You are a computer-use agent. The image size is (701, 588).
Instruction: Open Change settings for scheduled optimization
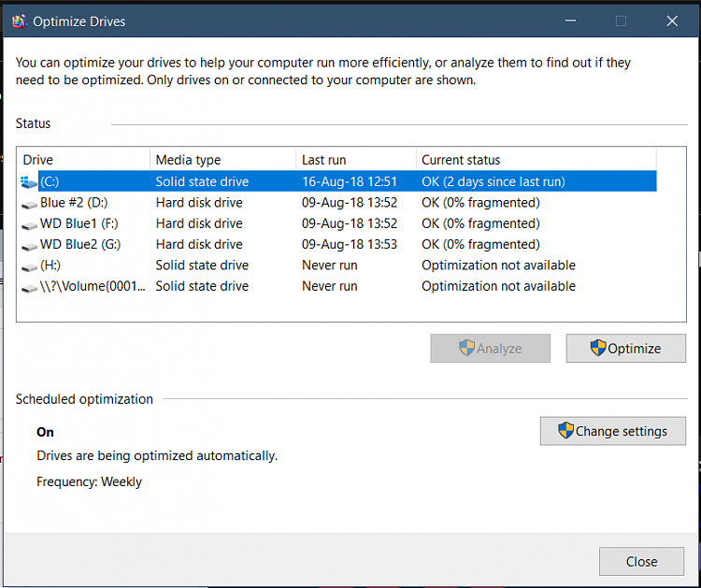tap(612, 431)
